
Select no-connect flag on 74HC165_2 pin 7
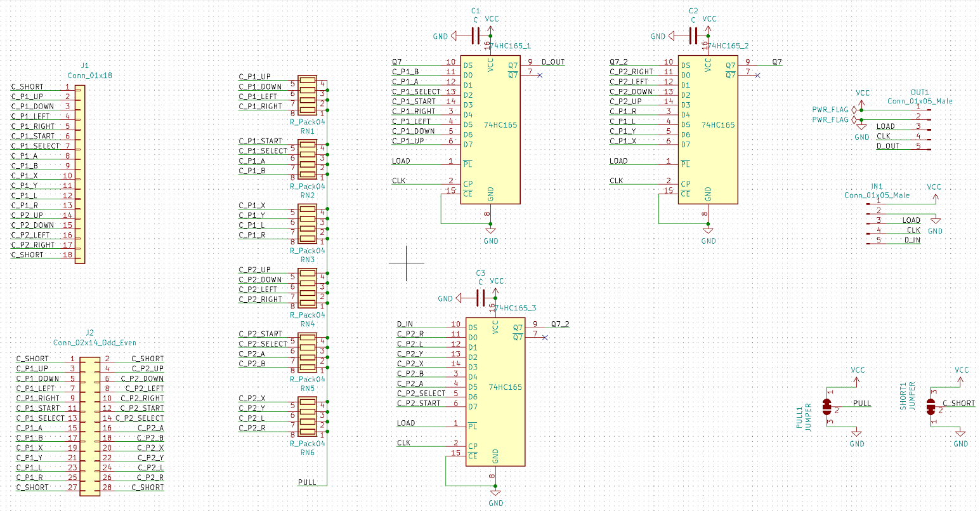point(757,76)
